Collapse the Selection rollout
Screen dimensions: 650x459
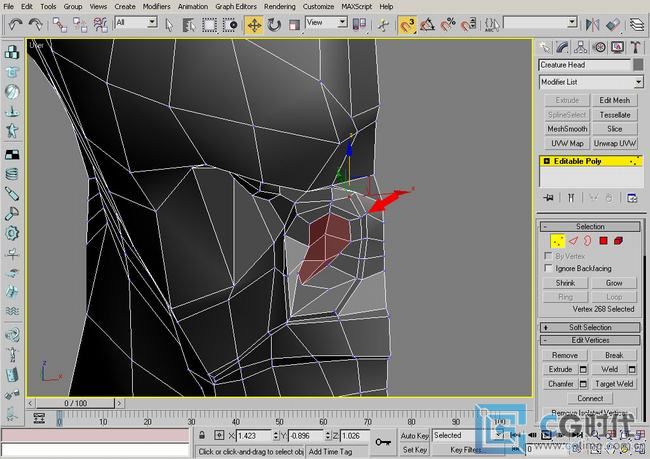tap(590, 226)
